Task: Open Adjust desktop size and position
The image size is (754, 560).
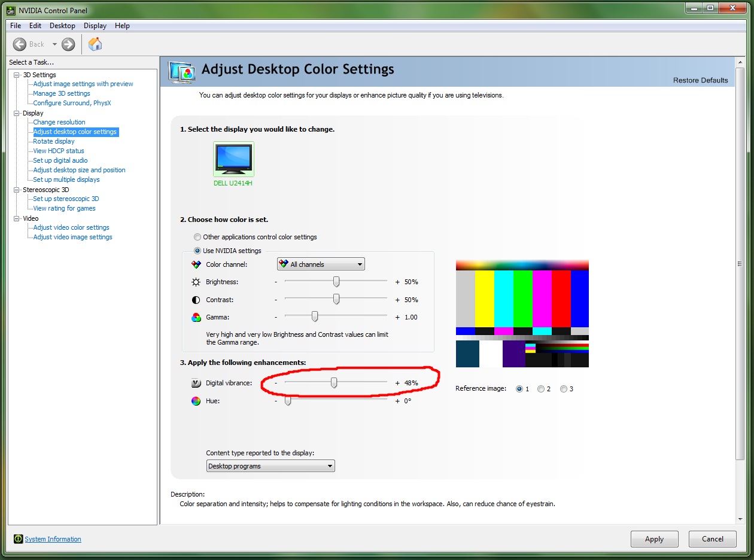Action: (x=80, y=170)
